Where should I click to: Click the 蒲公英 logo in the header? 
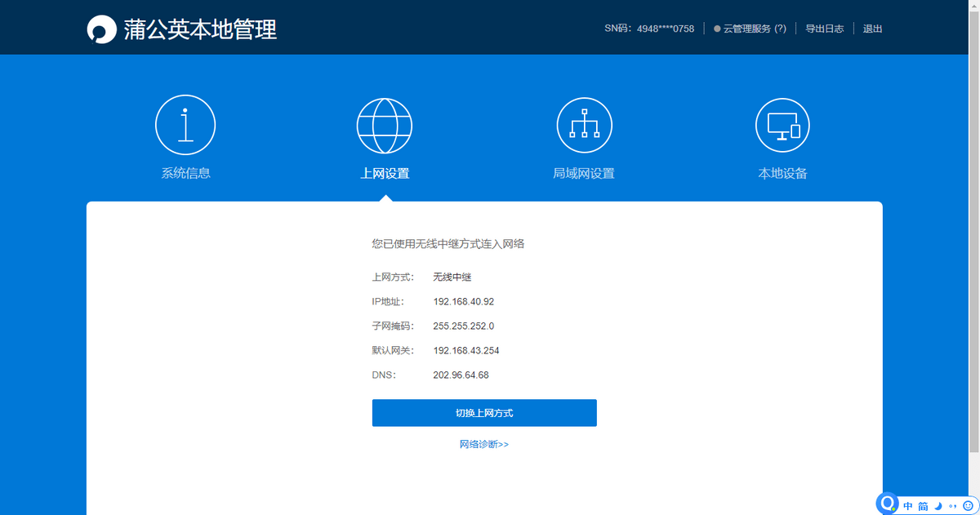point(102,29)
